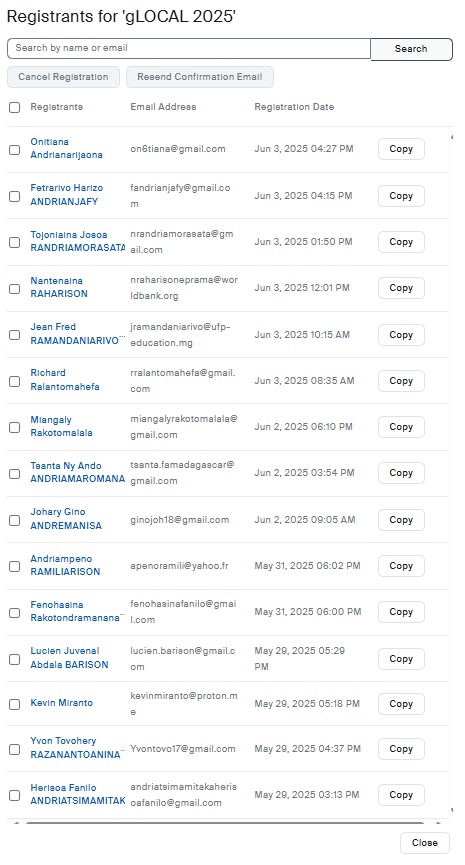Copy the Nantenaina RAHARISON entry
465x865 pixels.
(401, 288)
